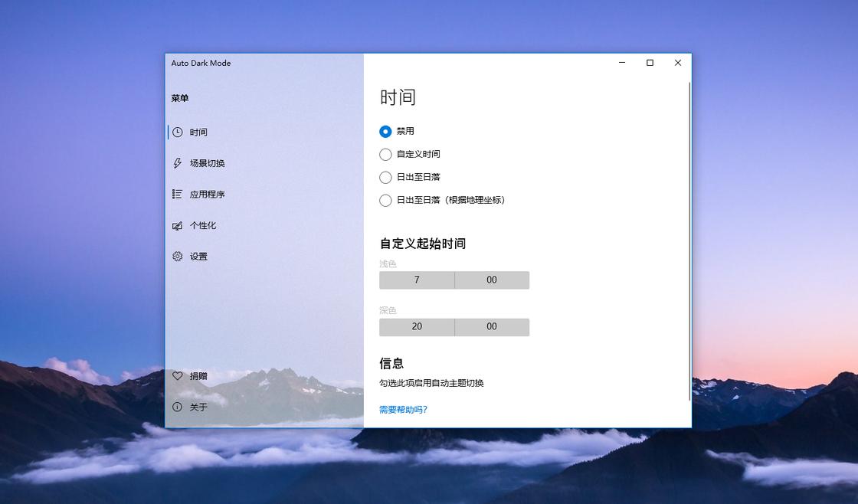The image size is (858, 504).
Task: Click the info icon beside 关于
Action: click(178, 407)
